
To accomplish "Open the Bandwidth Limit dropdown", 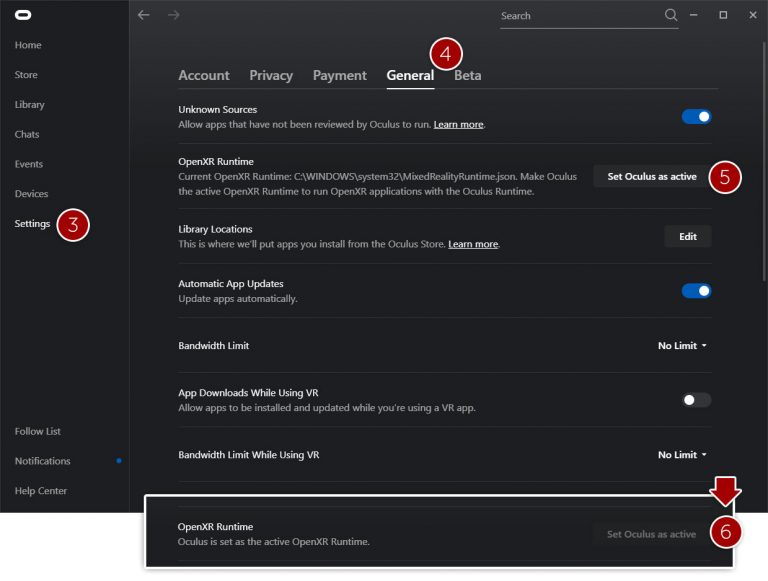I will pos(682,346).
